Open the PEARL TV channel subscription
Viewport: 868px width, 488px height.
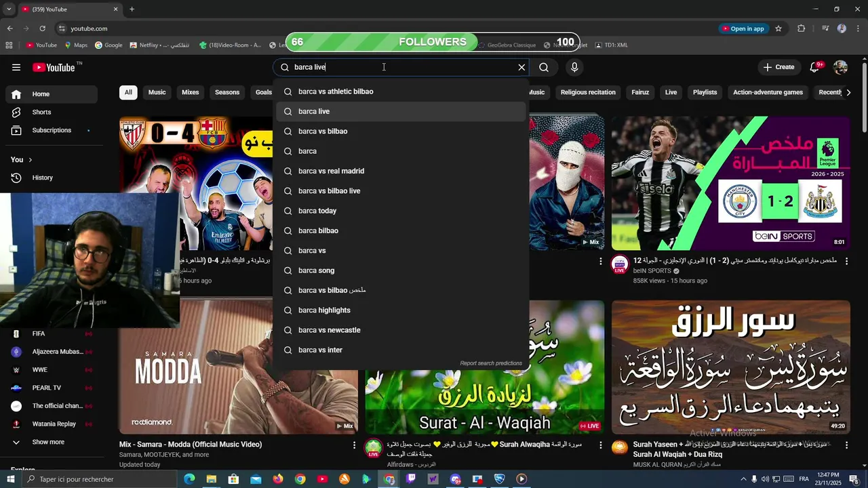[x=52, y=388]
